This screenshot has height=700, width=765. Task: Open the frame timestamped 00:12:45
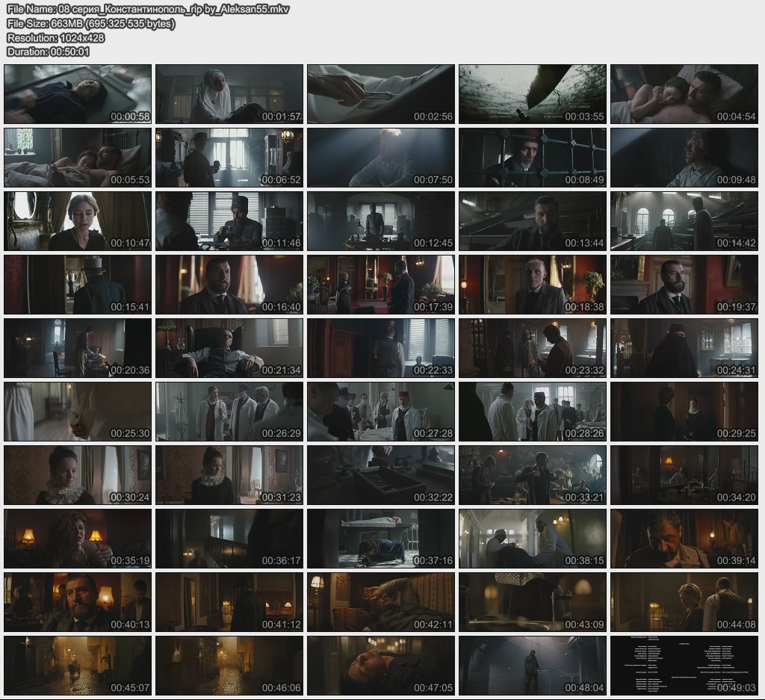click(381, 221)
